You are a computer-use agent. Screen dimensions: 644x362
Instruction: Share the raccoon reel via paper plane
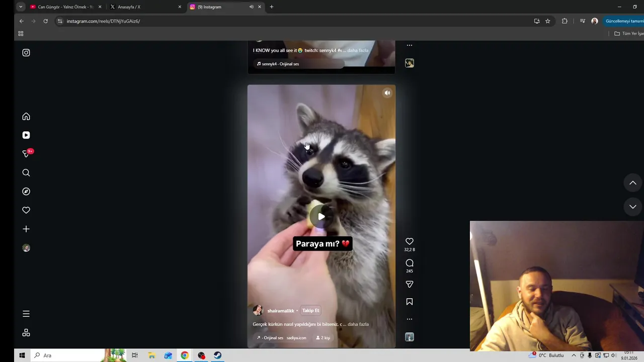tap(410, 285)
